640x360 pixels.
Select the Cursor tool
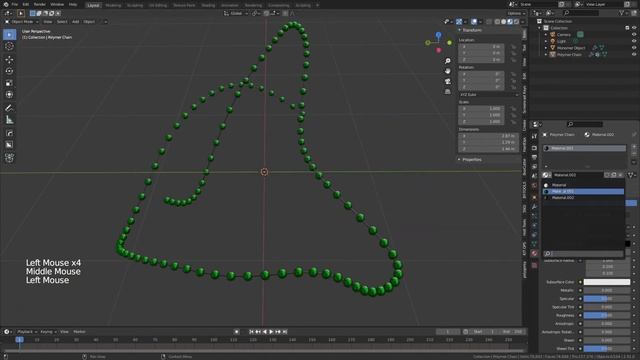(9, 46)
